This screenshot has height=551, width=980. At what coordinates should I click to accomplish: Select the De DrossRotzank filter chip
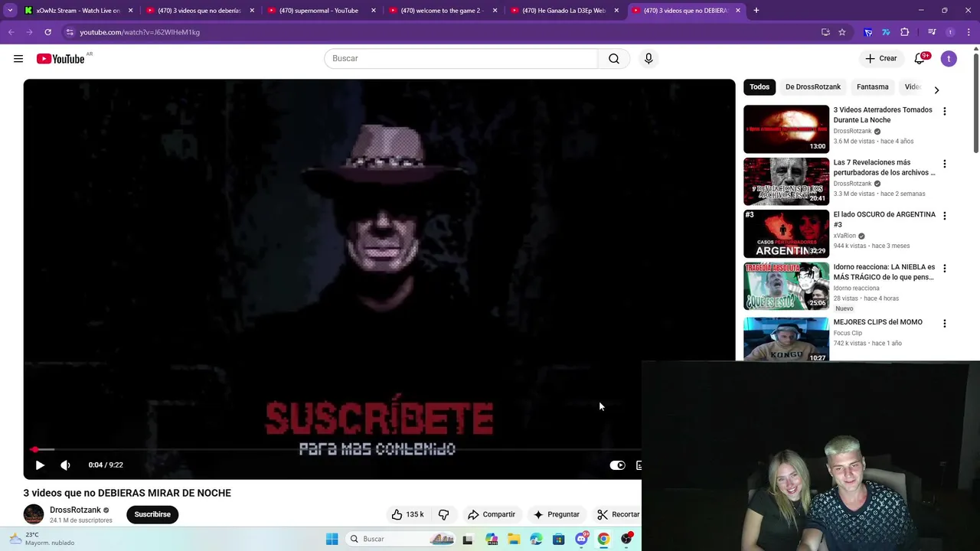click(x=813, y=86)
